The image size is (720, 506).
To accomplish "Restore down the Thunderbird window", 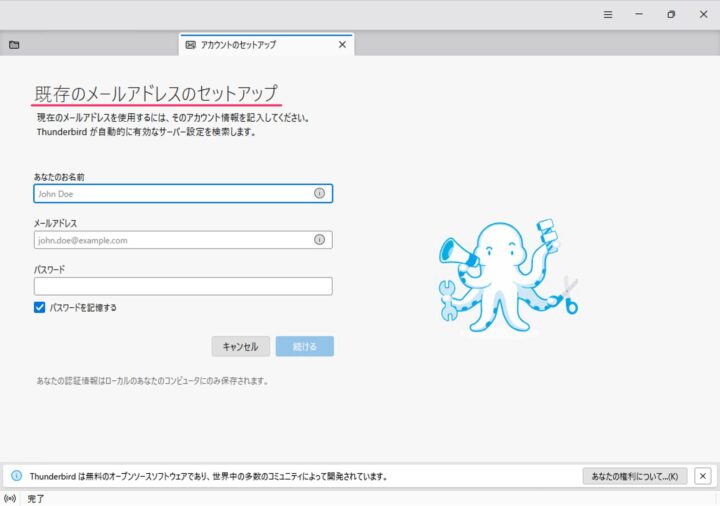I will (x=671, y=15).
